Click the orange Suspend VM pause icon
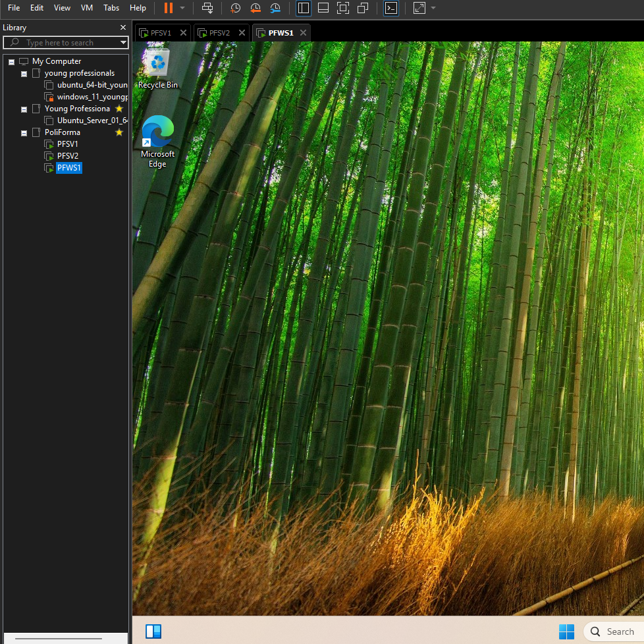The image size is (644, 644). pos(168,8)
